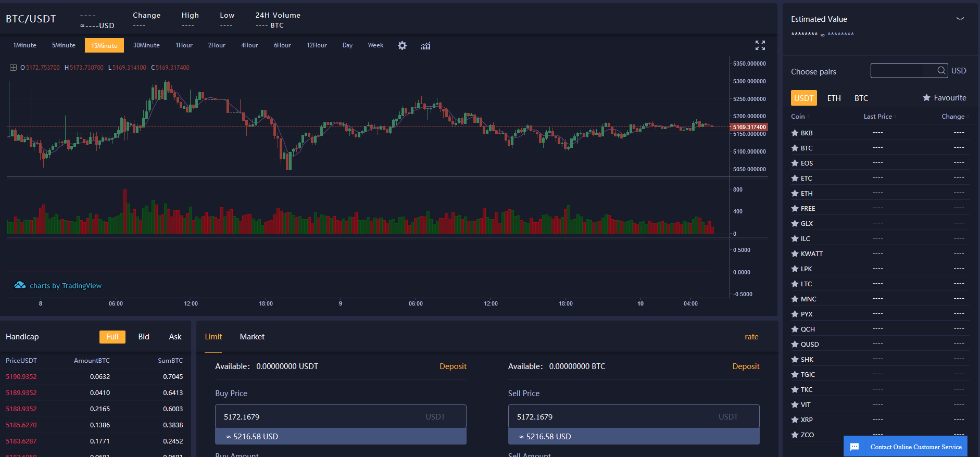Click the star icon next to Favourite
980x457 pixels.
coord(926,98)
